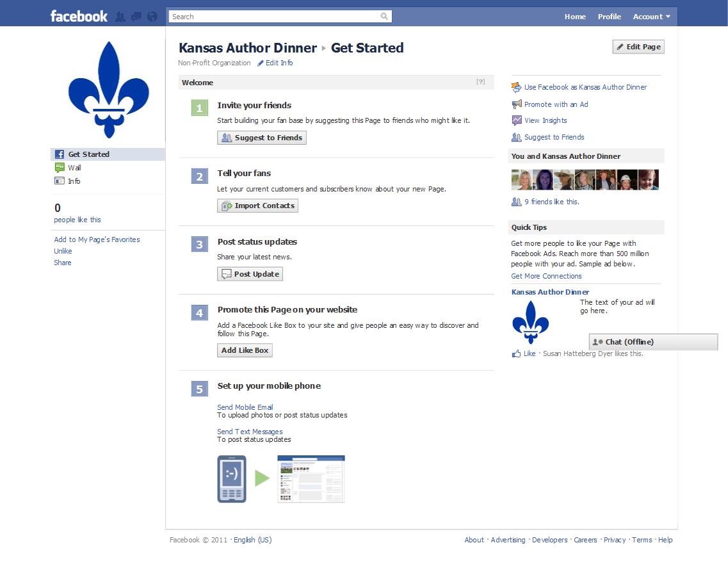The image size is (728, 568).
Task: Open friend requests icon in top bar
Action: click(120, 17)
